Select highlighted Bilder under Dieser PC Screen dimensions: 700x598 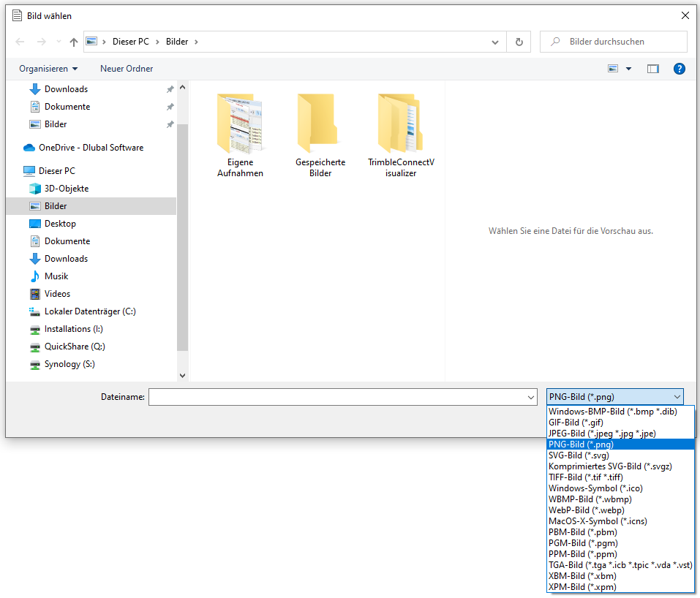coord(91,206)
